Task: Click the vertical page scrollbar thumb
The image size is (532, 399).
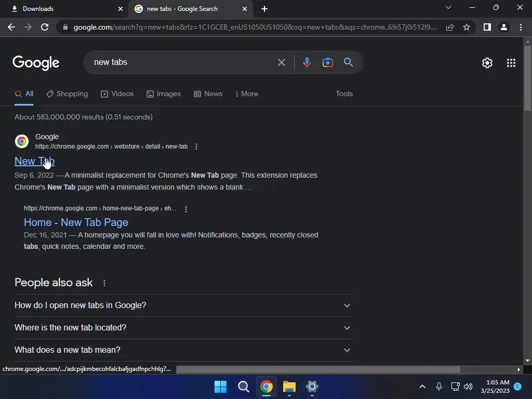Action: (527, 78)
